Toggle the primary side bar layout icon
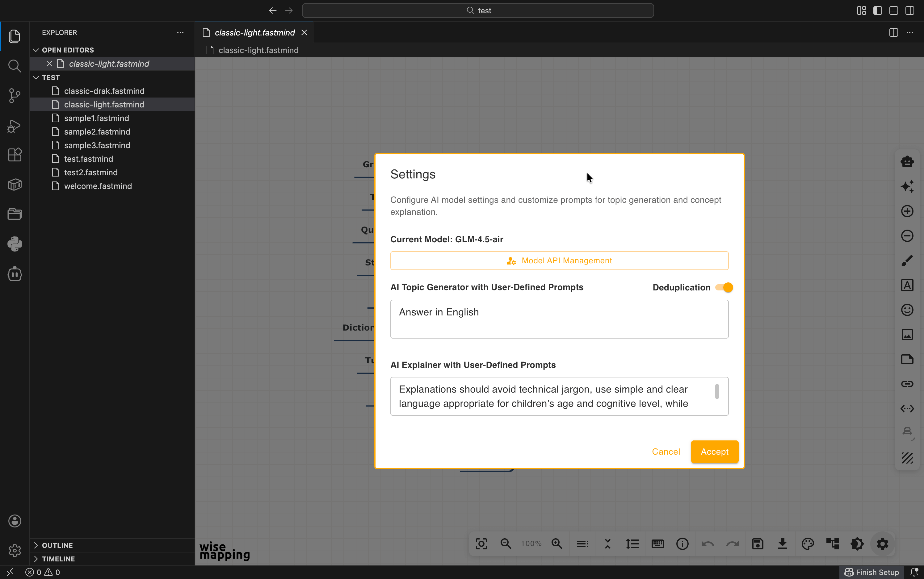The height and width of the screenshot is (579, 924). click(x=878, y=11)
